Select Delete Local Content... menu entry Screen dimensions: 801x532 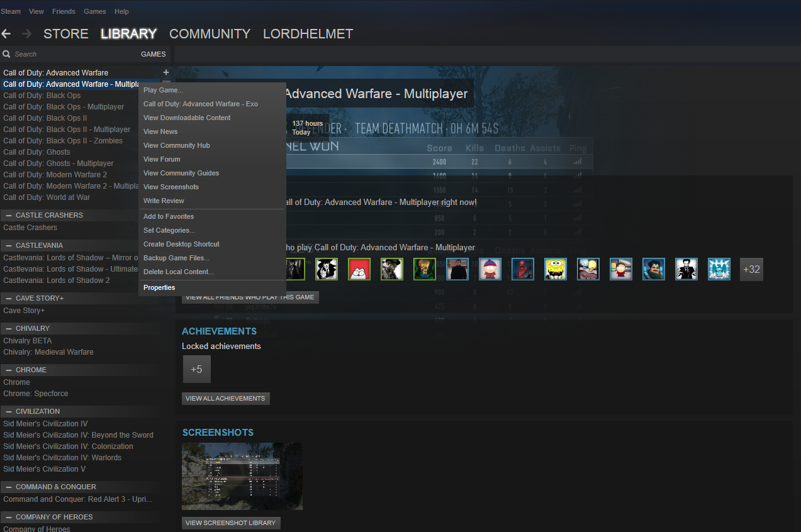point(212,272)
